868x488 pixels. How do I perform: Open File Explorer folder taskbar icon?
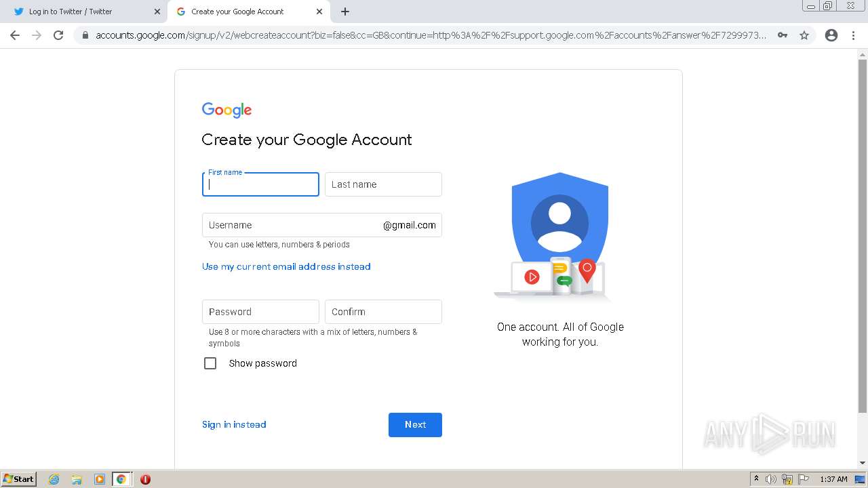click(77, 479)
